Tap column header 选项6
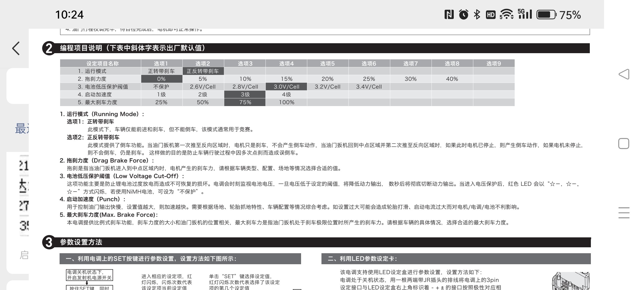 [369, 63]
